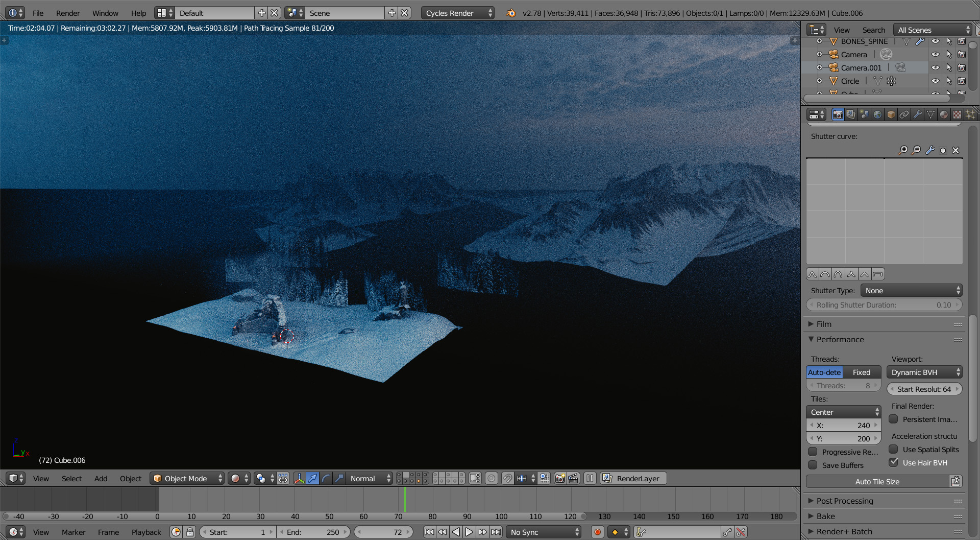The image size is (980, 540).
Task: Hide Camera.001 in the outliner
Action: pos(935,67)
